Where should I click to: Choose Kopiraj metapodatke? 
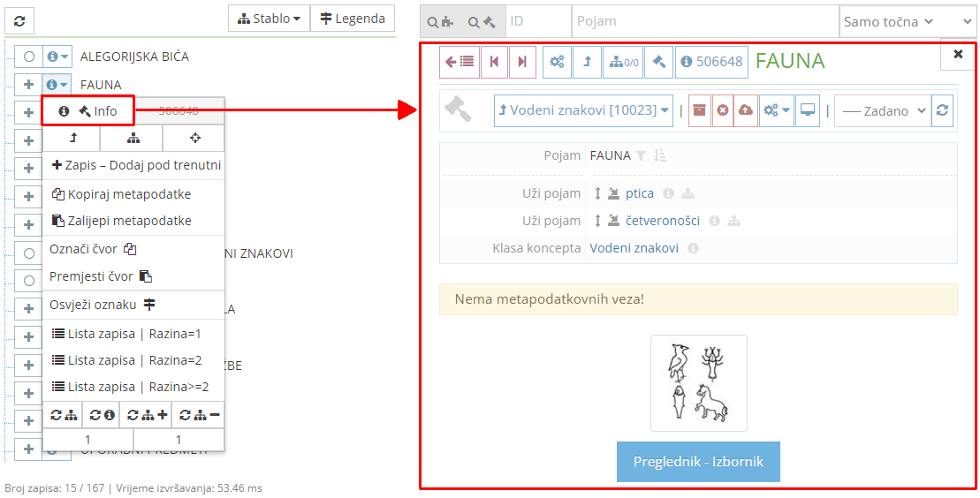pyautogui.click(x=133, y=194)
